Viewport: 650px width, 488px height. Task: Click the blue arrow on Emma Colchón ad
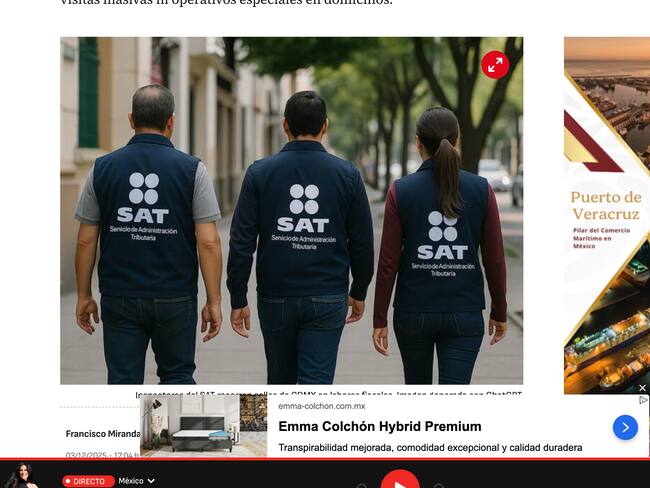click(x=625, y=427)
